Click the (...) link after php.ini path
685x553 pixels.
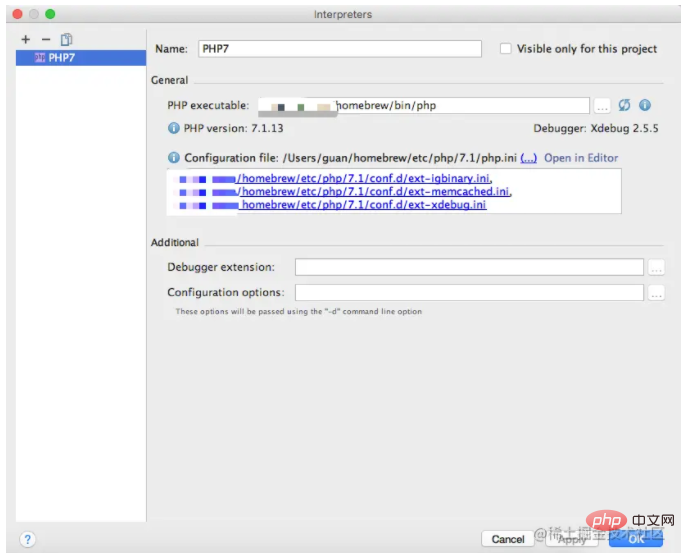tap(528, 158)
